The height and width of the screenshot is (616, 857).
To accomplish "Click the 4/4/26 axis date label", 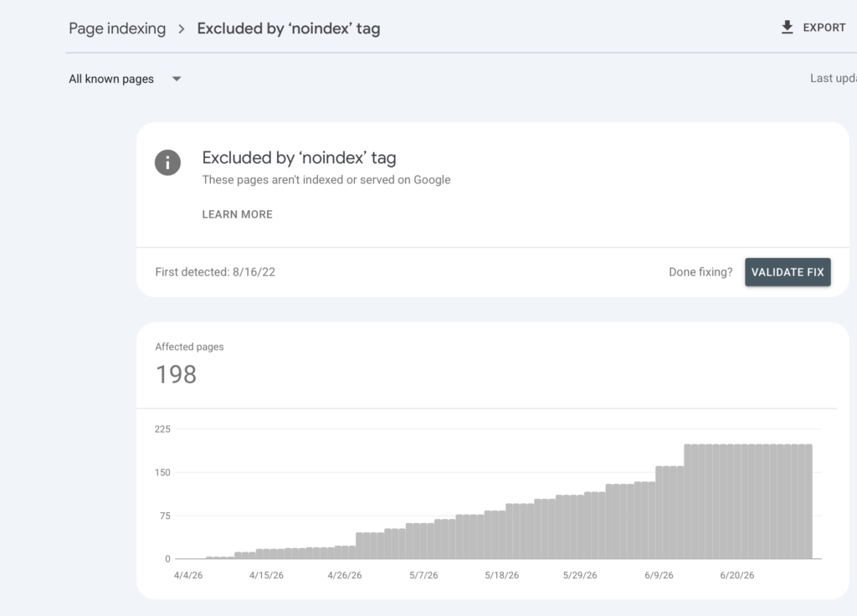I will 188,575.
